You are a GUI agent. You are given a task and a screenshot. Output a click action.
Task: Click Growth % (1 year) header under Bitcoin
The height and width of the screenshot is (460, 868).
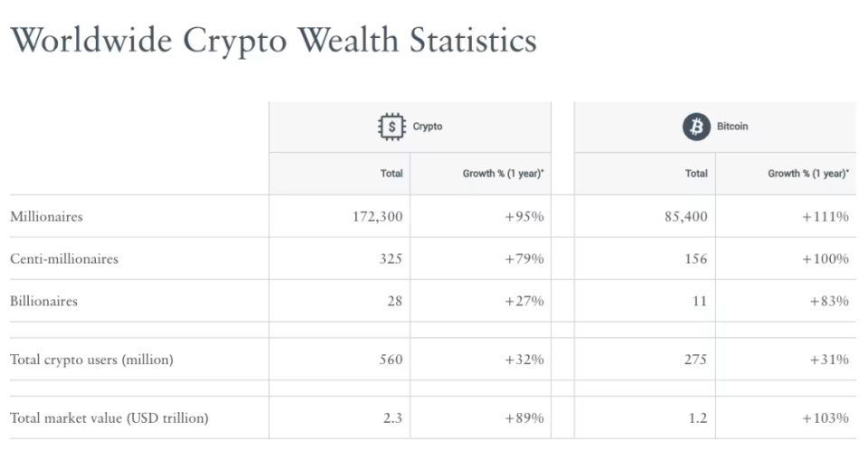(x=808, y=174)
